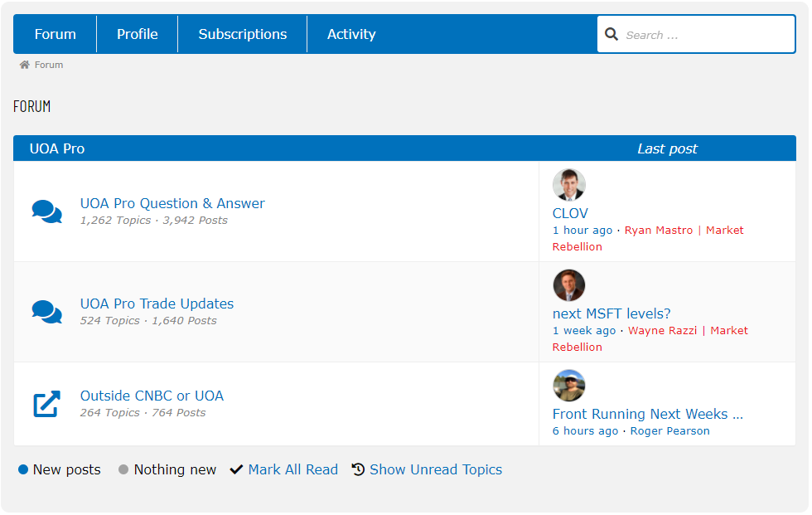Click the FORUM page heading

pos(32,107)
